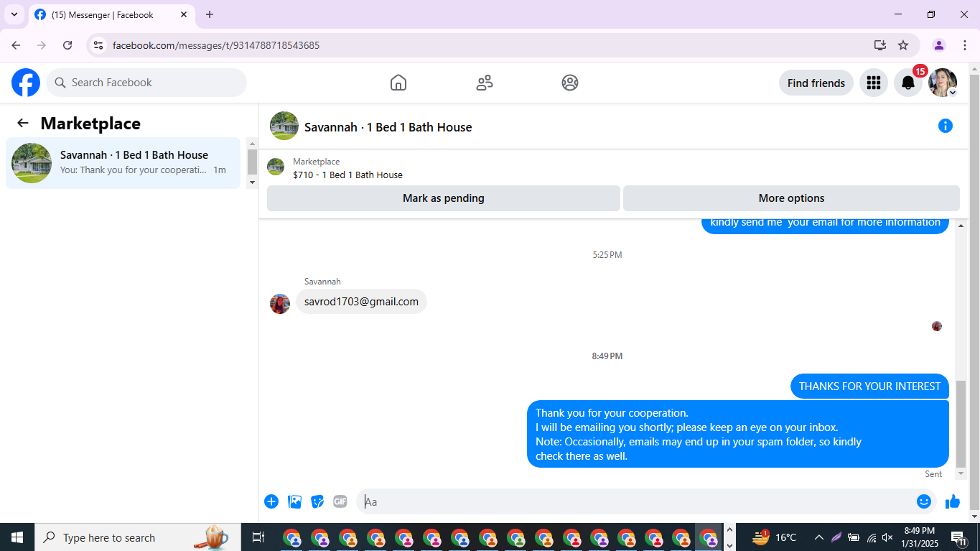Open the account profile picture menu
The width and height of the screenshot is (980, 551).
(943, 83)
